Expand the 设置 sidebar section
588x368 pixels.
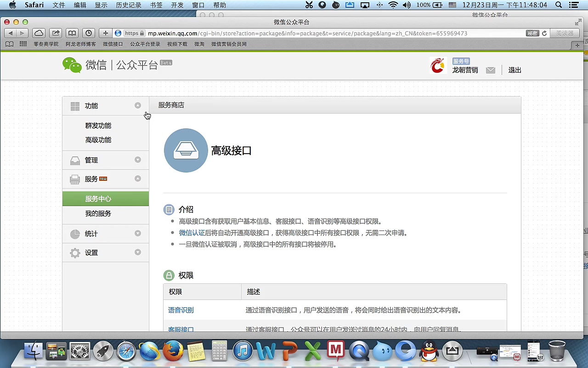(137, 253)
